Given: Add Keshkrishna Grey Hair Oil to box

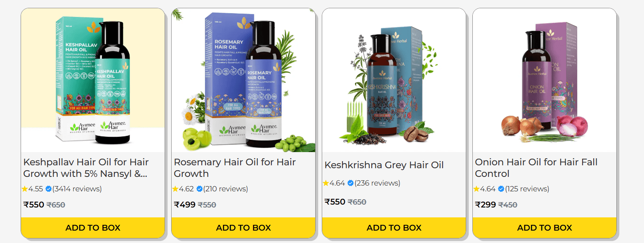Looking at the screenshot, I should point(394,228).
